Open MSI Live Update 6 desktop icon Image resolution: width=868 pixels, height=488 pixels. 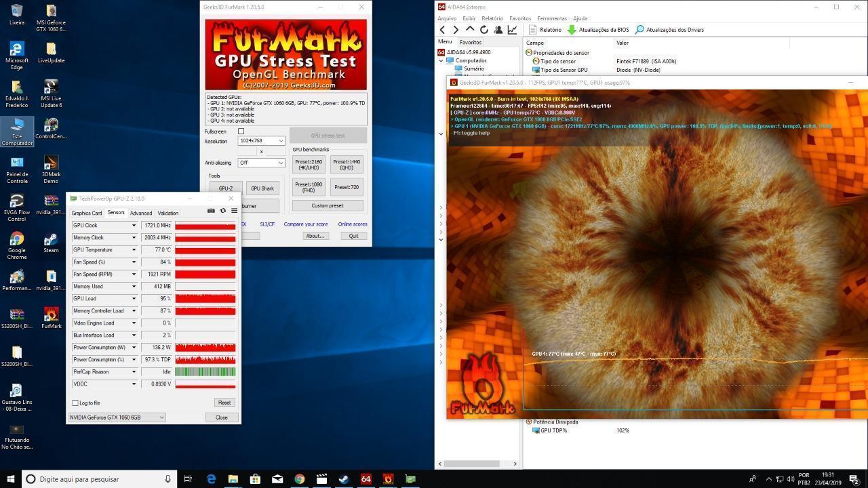(x=51, y=93)
